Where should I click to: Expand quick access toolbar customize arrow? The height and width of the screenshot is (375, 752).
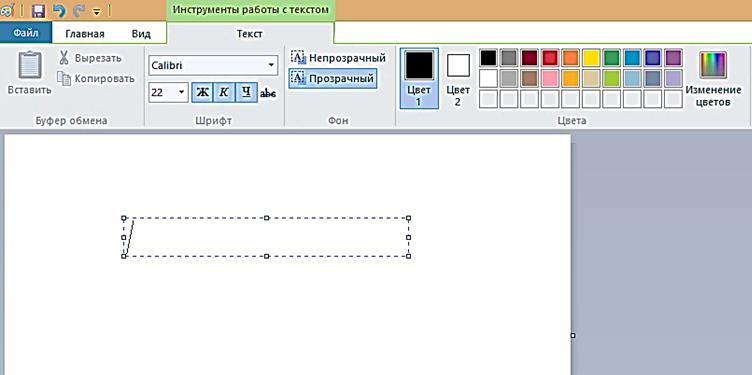96,11
